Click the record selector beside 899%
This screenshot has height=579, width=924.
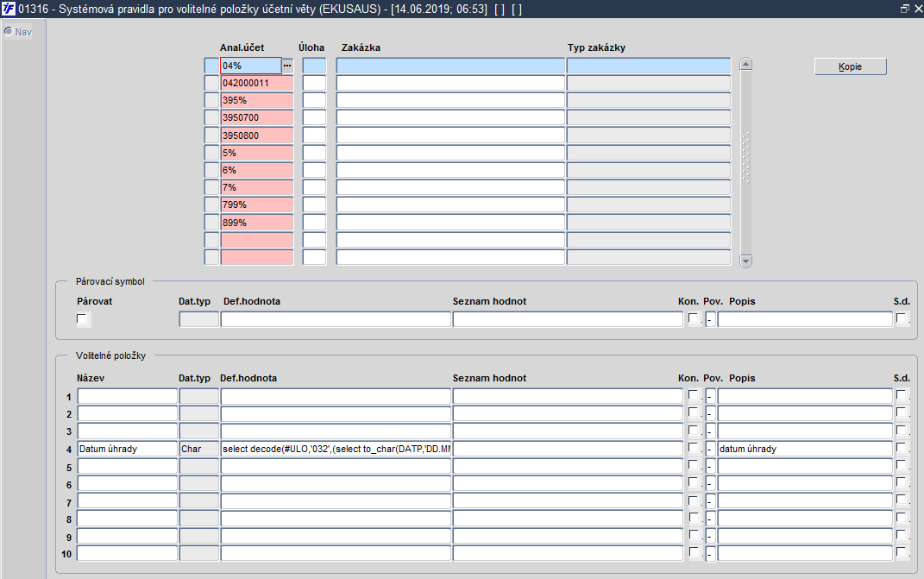(211, 223)
